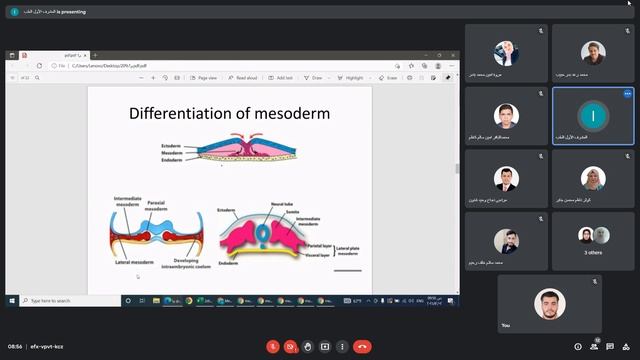Click the fit to page icon
This screenshot has width=640, height=360.
pos(177,78)
